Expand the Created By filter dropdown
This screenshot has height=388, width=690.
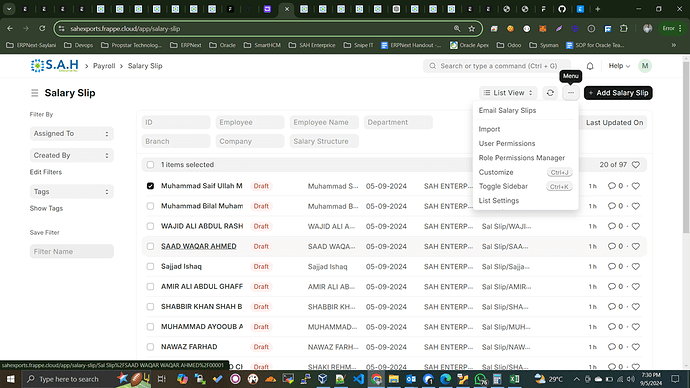pyautogui.click(x=72, y=155)
